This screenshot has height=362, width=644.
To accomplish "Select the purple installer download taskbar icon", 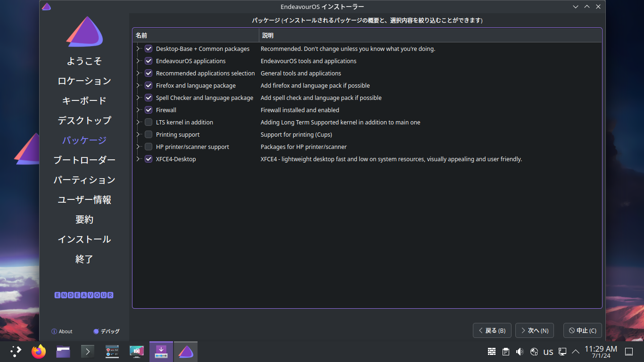I will [x=161, y=351].
